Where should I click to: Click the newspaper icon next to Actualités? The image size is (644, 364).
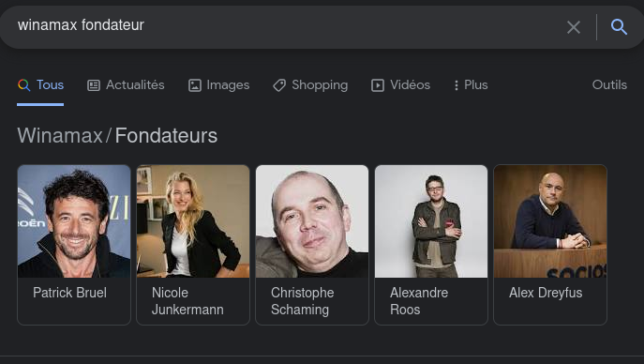click(x=94, y=85)
